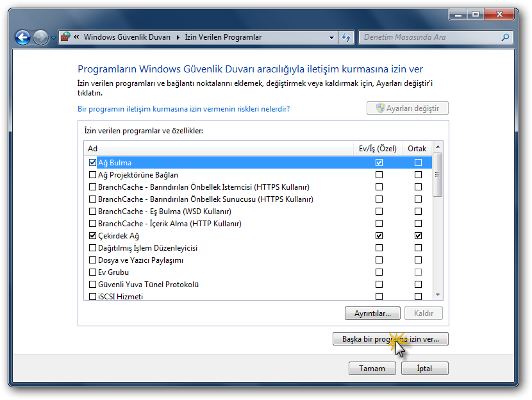The image size is (532, 400).
Task: Select the BranchCache - Eş Bulma (WSD Kullanır) row text
Action: coord(165,212)
